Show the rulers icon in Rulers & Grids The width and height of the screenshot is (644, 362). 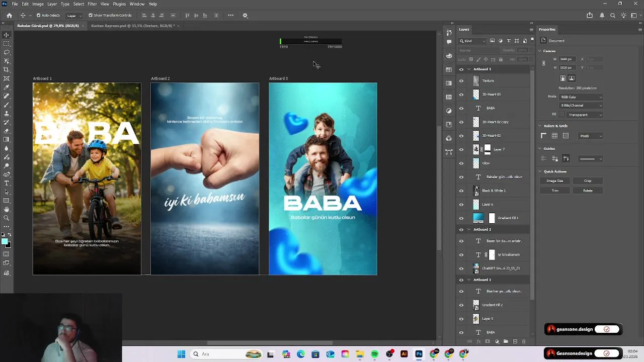[x=543, y=136]
